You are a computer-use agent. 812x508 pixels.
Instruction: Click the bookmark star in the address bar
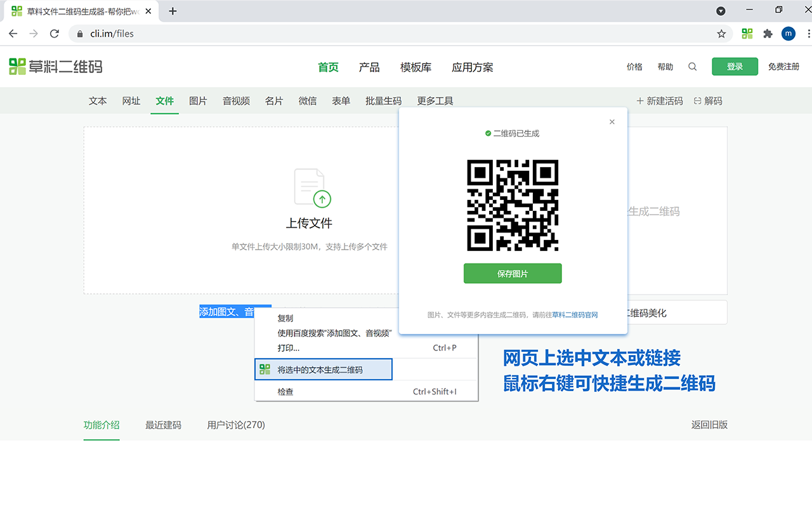[x=723, y=33]
